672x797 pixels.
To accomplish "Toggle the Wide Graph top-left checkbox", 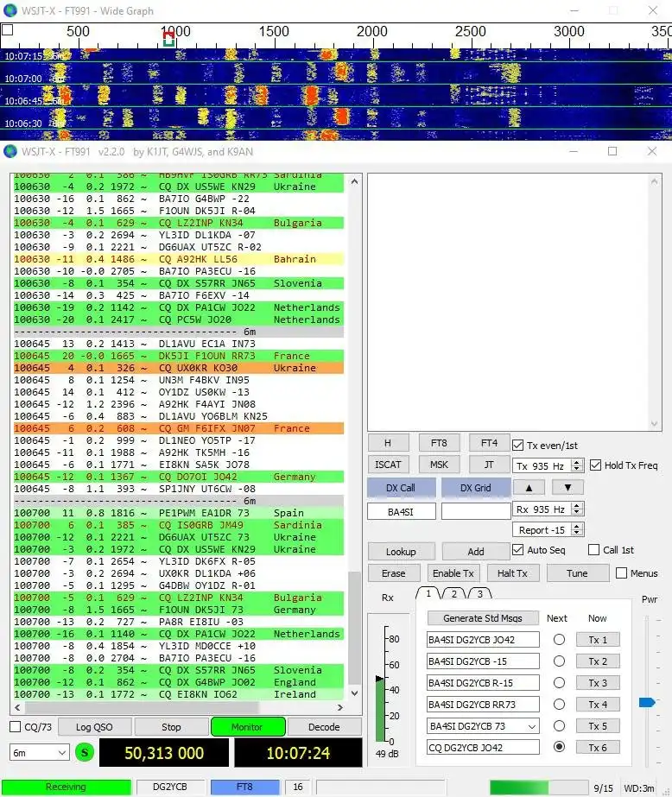I will click(x=7, y=29).
